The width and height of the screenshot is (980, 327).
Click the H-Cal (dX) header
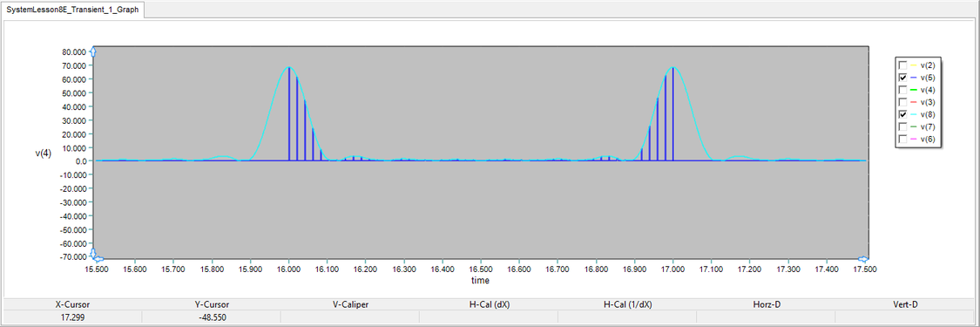click(489, 304)
